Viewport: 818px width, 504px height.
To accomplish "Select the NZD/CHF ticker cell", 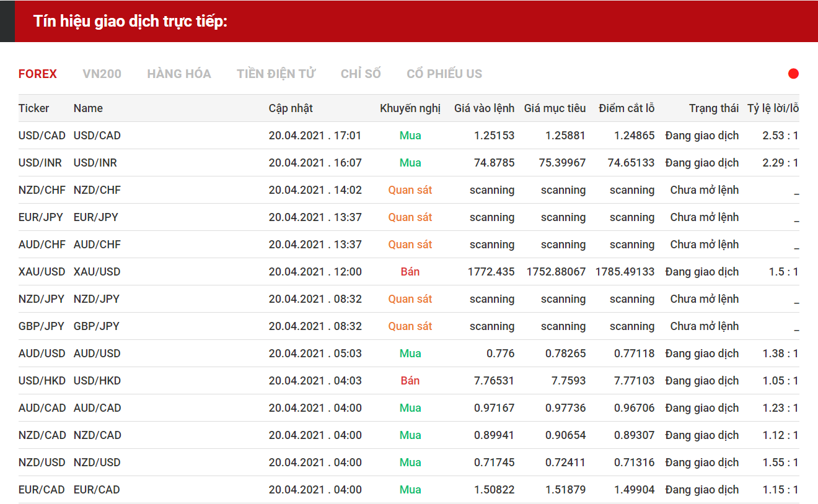I will [x=42, y=190].
